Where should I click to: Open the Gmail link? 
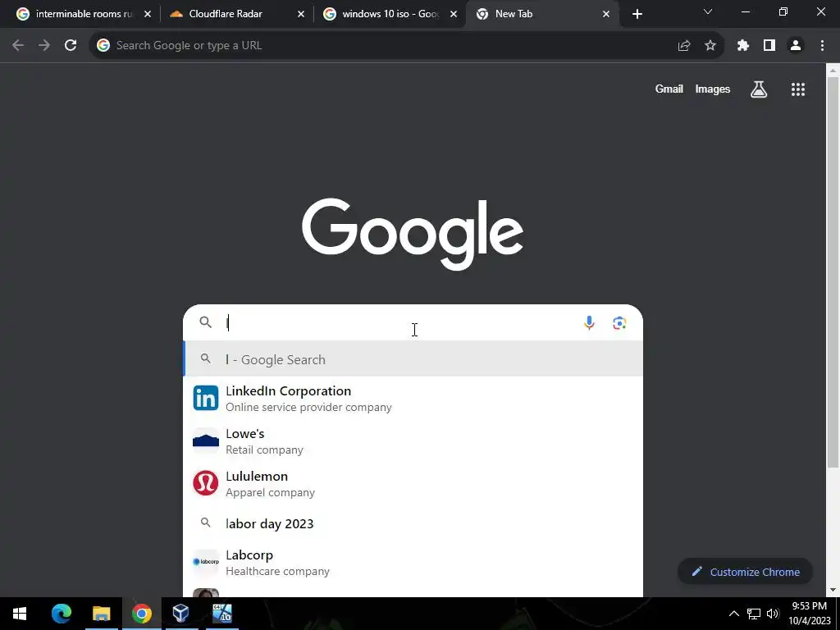pyautogui.click(x=669, y=89)
